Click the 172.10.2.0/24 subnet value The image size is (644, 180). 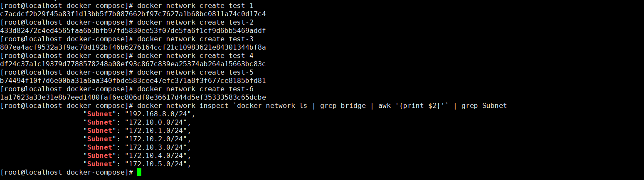pyautogui.click(x=158, y=139)
